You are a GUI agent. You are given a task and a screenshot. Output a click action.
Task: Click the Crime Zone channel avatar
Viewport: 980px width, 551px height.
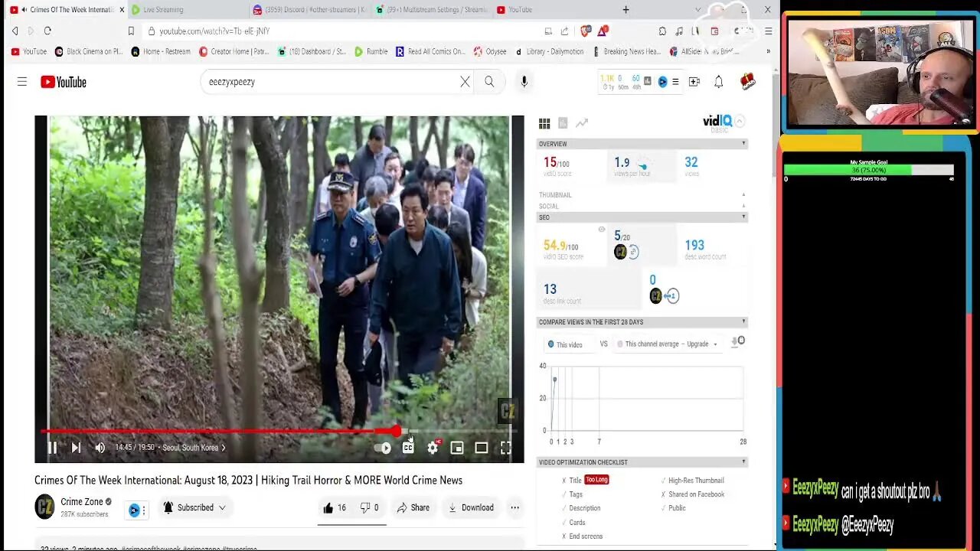click(45, 507)
